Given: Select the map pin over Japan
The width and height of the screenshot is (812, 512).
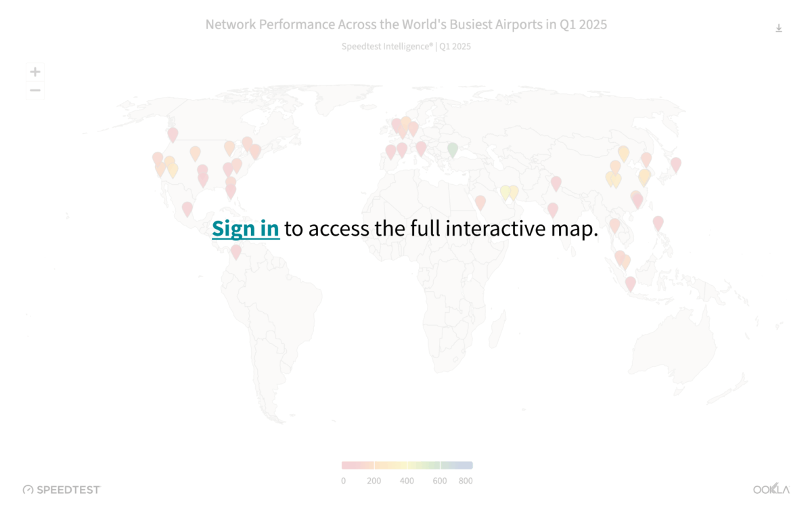Looking at the screenshot, I should 675,164.
